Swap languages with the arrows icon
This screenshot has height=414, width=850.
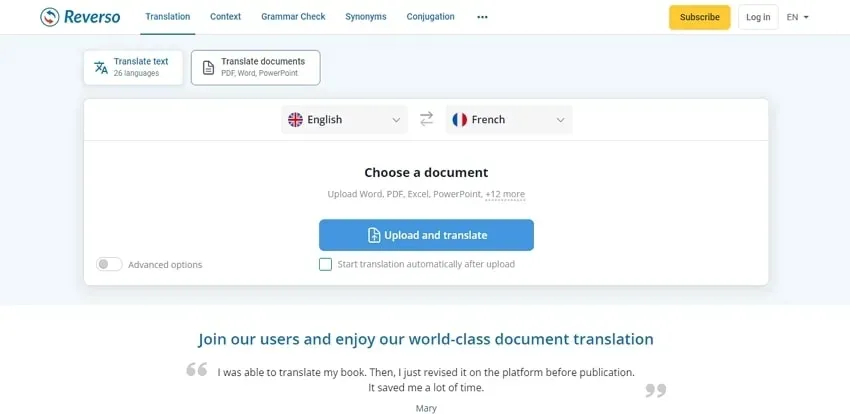[x=427, y=119]
